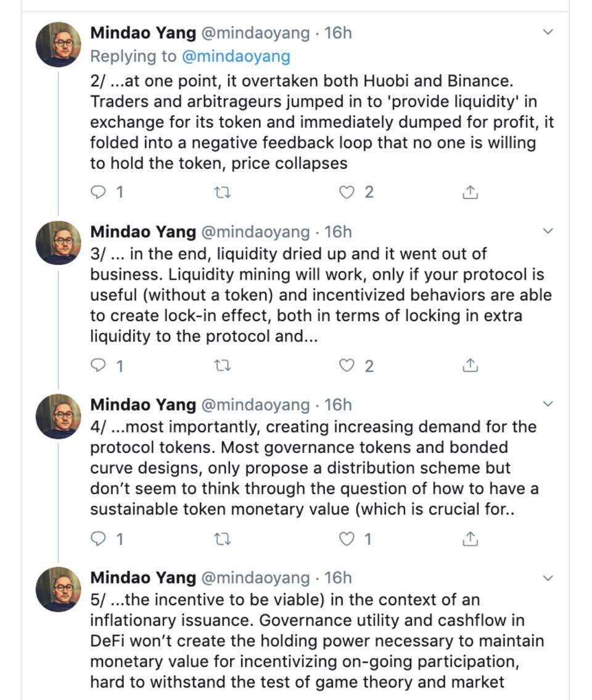Reply to the 4/ governance tokens tweet
Image resolution: width=592 pixels, height=700 pixels.
coord(98,539)
